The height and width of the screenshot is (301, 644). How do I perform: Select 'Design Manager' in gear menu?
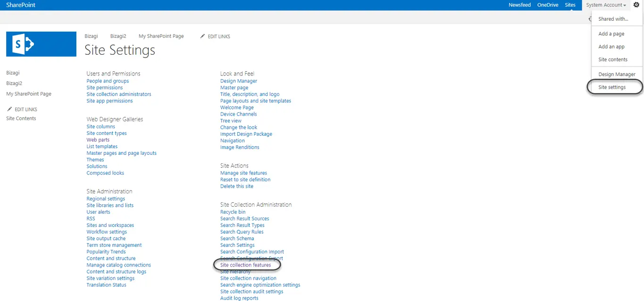click(x=617, y=75)
